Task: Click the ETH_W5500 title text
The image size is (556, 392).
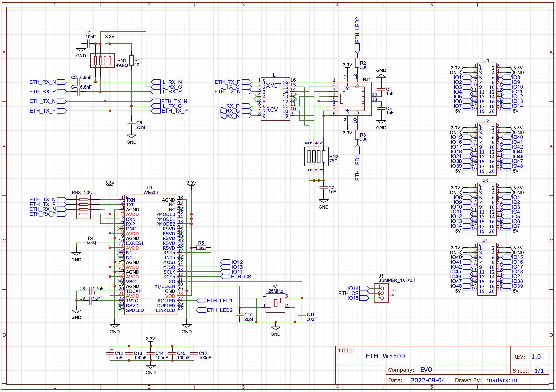Action: [x=385, y=356]
